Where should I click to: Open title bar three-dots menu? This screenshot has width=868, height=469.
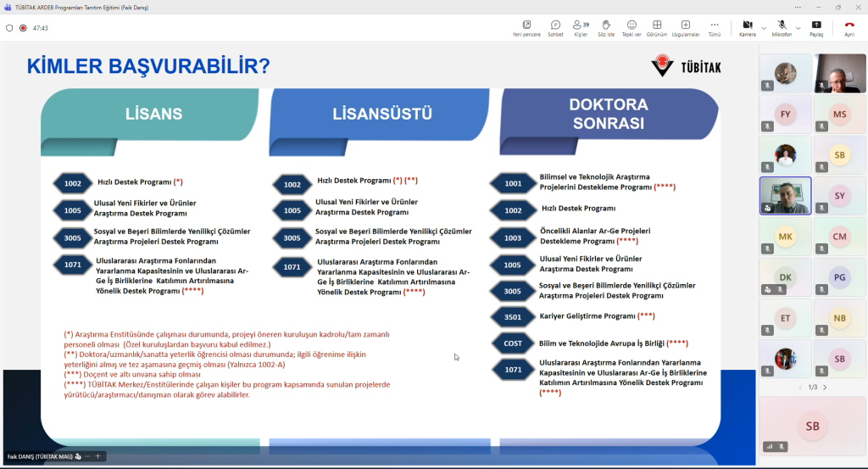(798, 7)
